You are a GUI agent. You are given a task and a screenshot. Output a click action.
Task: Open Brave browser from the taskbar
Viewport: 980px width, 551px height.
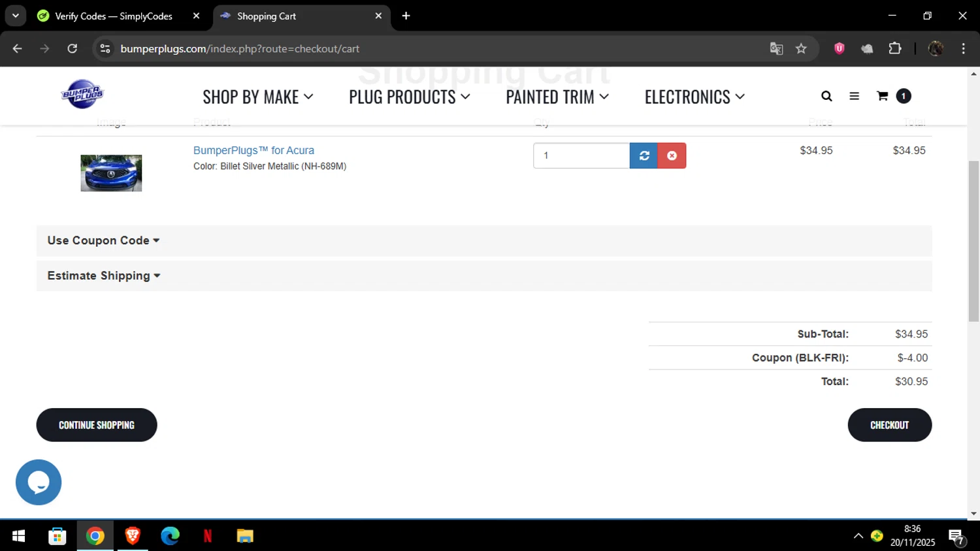click(x=133, y=536)
